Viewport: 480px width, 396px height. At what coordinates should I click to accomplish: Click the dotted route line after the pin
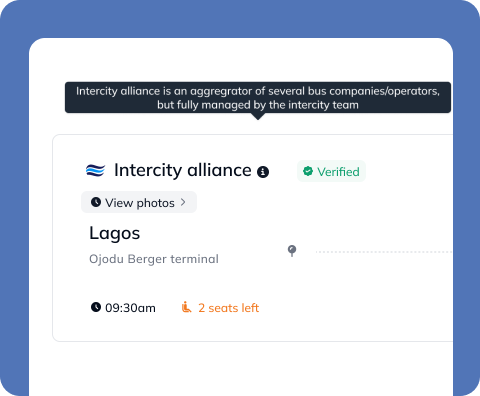pos(383,252)
